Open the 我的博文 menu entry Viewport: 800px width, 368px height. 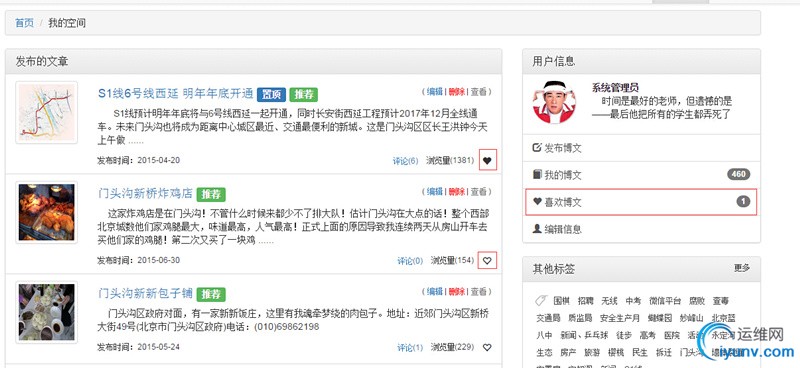click(x=641, y=175)
